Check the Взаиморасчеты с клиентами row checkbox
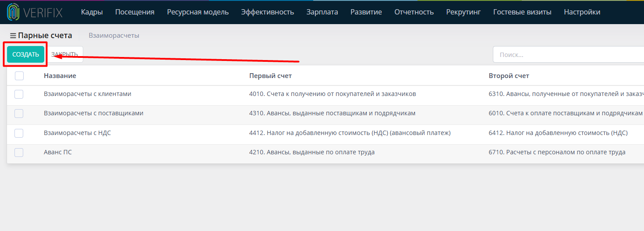Viewport: 644px width, 231px height. tap(19, 94)
